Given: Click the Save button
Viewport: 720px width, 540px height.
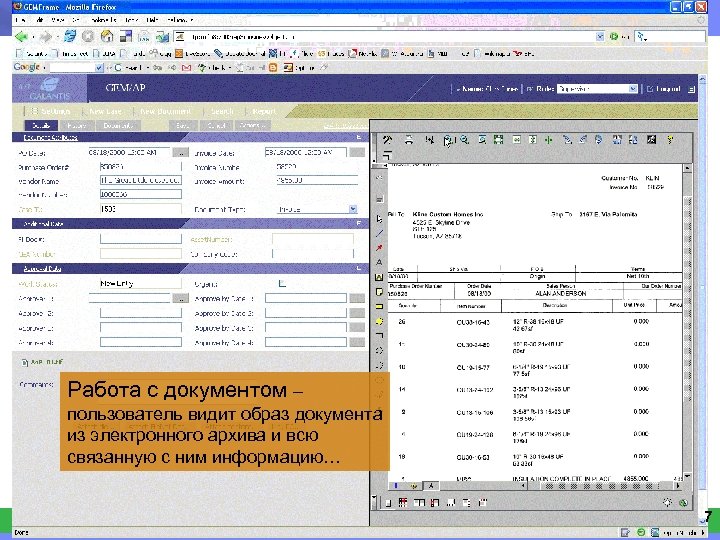Looking at the screenshot, I should [x=183, y=125].
